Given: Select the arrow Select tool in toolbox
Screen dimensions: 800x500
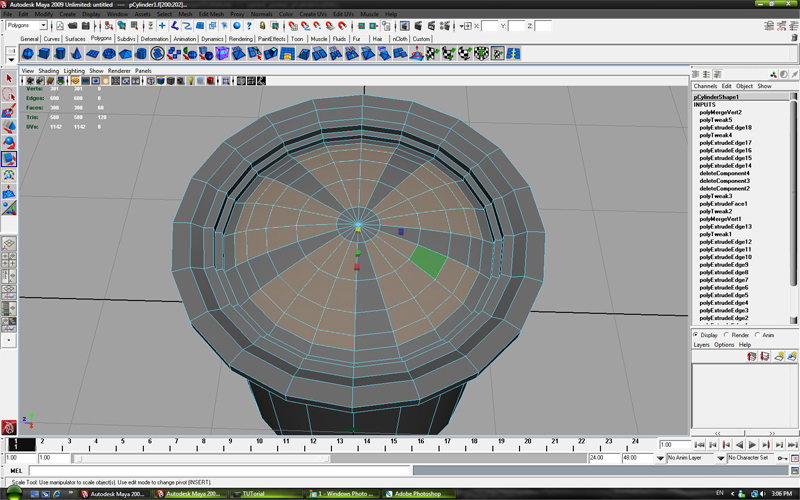Looking at the screenshot, I should 8,78.
